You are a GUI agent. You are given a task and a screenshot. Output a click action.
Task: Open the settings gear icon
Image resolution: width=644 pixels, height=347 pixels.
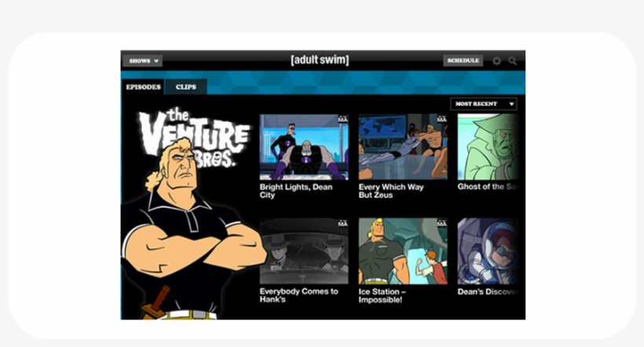(x=496, y=60)
